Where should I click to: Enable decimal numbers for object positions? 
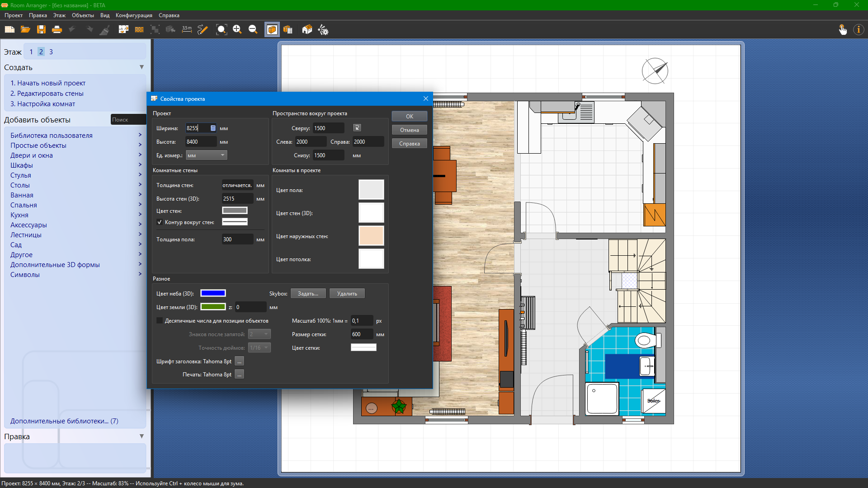click(160, 321)
